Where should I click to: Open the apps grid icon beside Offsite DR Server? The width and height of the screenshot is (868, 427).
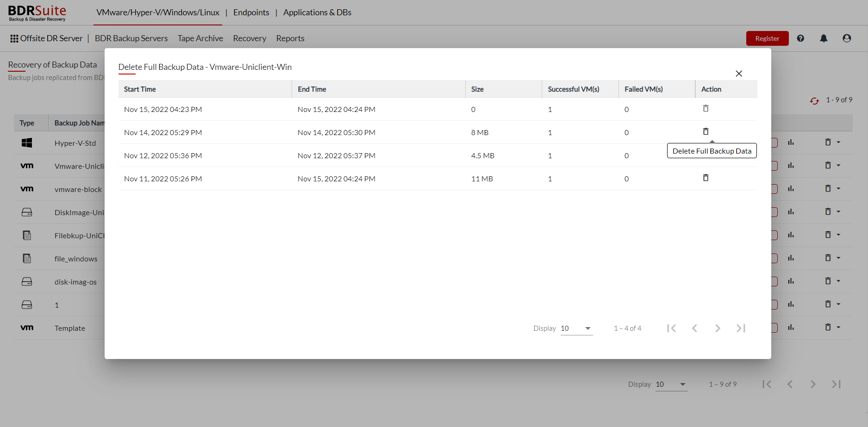coord(14,38)
